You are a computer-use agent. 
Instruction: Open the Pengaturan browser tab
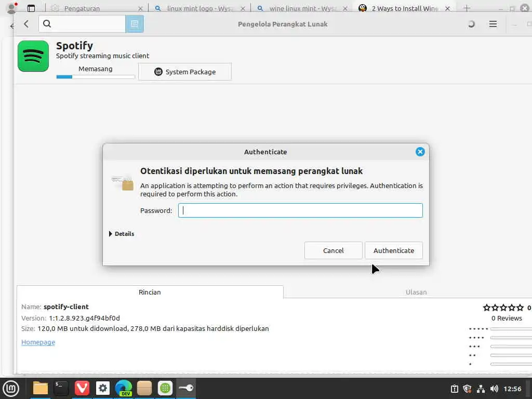(x=82, y=8)
